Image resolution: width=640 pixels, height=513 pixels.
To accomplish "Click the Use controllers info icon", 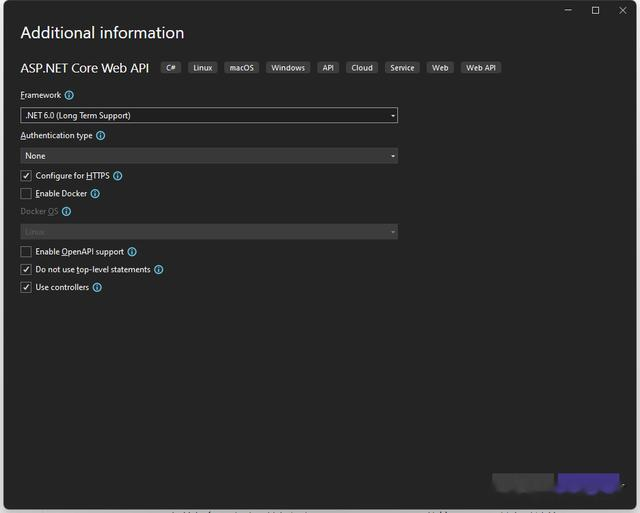I will pos(97,287).
